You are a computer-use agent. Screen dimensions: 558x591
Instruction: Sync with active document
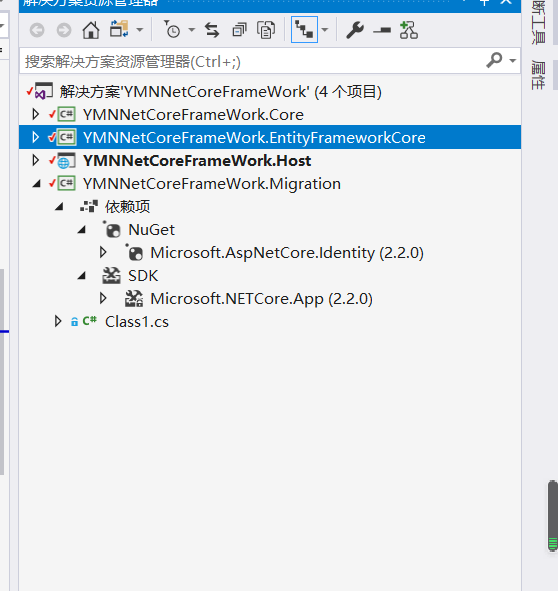click(x=212, y=30)
